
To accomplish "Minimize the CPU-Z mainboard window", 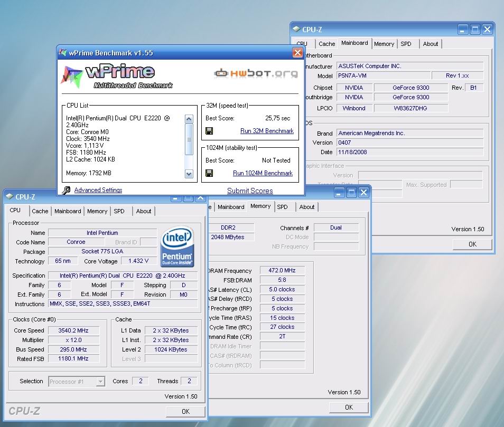I will point(463,30).
